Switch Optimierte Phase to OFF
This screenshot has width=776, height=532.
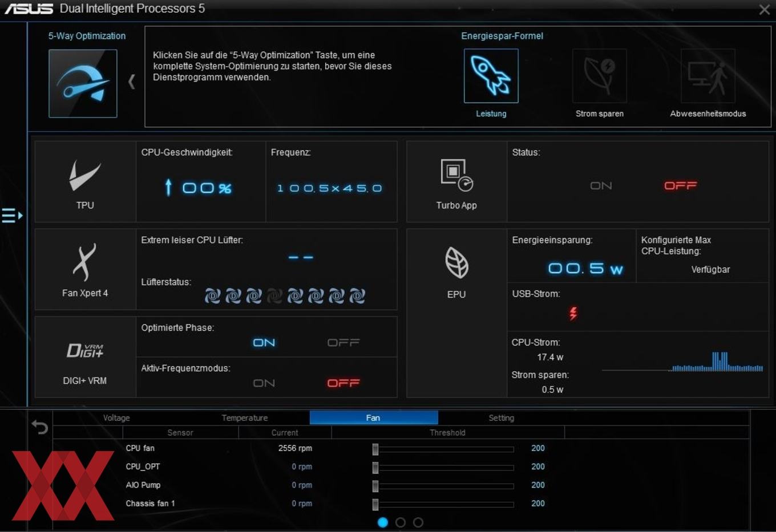coord(343,343)
